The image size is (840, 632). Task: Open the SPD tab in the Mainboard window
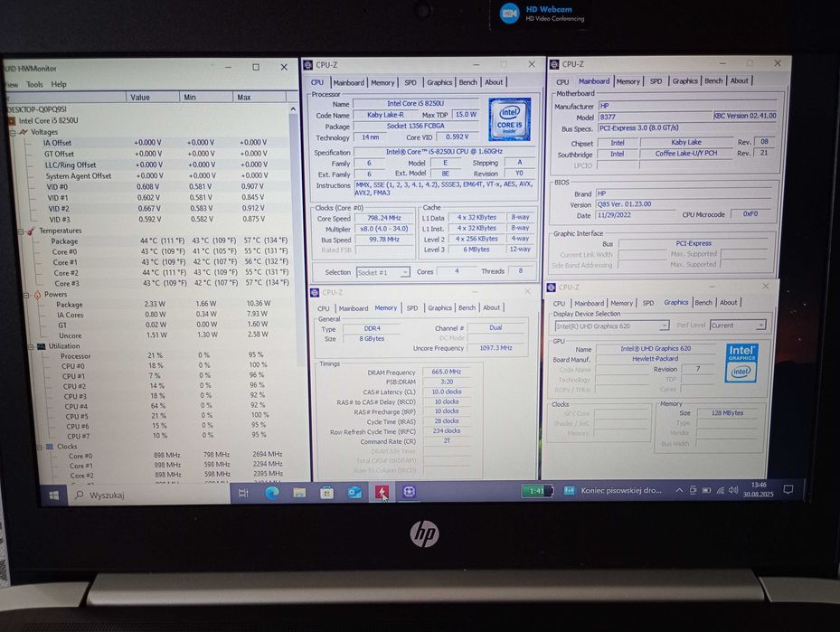click(x=656, y=80)
